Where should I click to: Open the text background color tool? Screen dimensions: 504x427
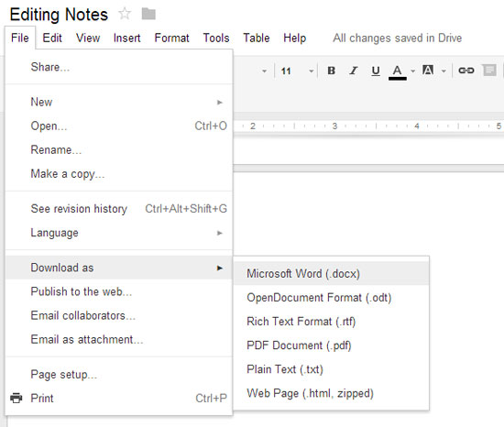pos(428,70)
